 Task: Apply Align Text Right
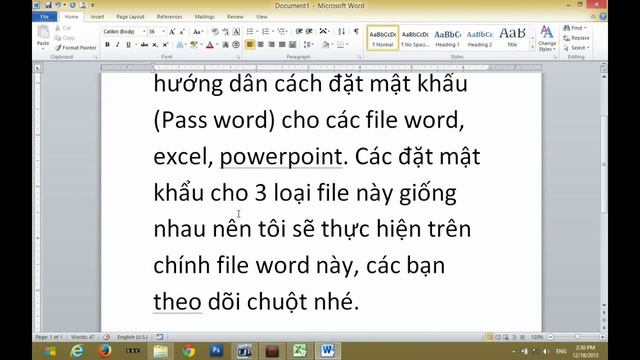click(x=271, y=44)
